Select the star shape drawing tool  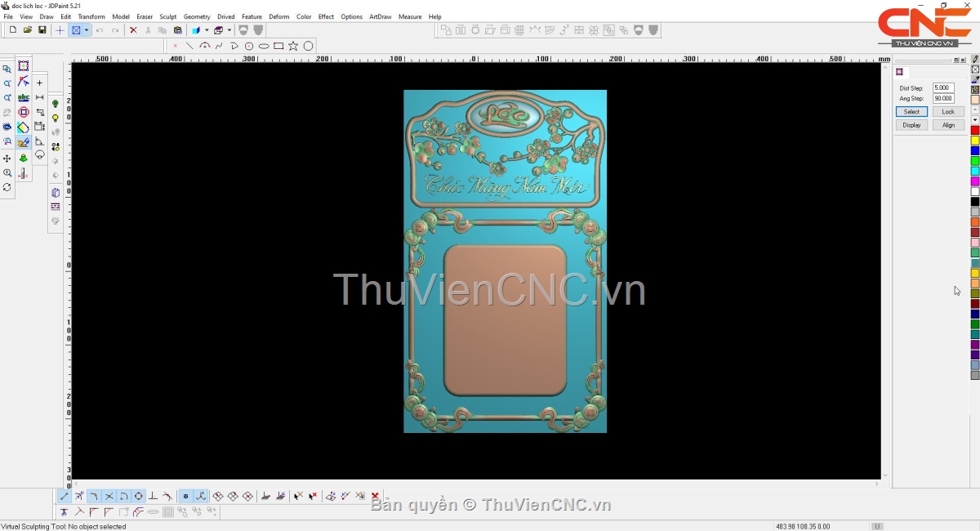293,47
